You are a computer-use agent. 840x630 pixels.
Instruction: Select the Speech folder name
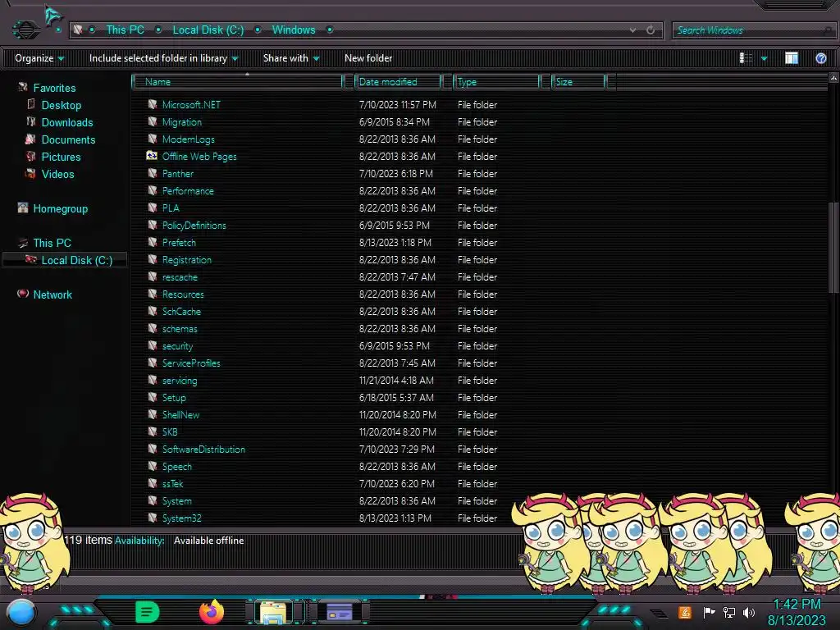(x=177, y=467)
